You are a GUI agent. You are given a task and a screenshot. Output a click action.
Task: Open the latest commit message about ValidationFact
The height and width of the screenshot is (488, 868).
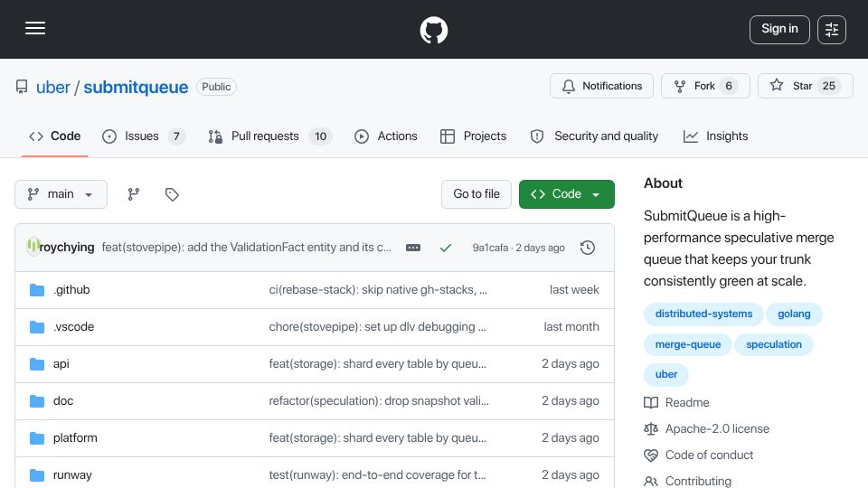(x=246, y=248)
